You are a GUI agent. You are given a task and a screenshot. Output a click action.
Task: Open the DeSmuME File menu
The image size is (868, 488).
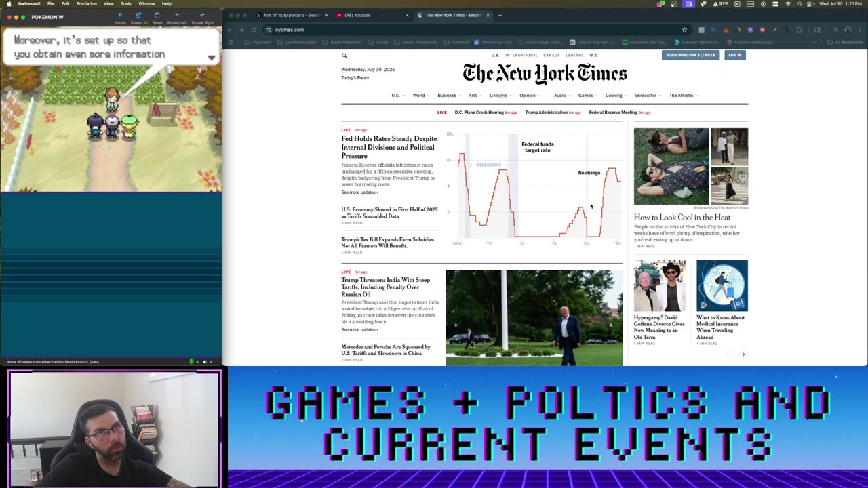pyautogui.click(x=51, y=4)
